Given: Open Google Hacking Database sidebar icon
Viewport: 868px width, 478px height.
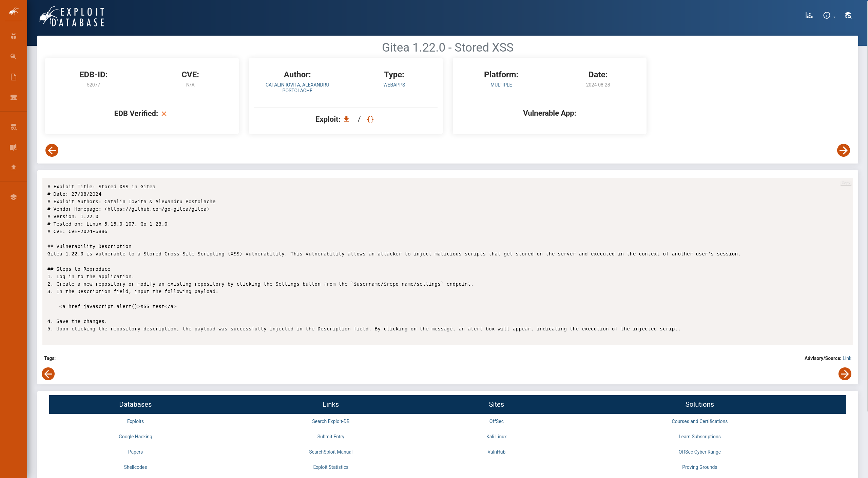Looking at the screenshot, I should tap(14, 57).
